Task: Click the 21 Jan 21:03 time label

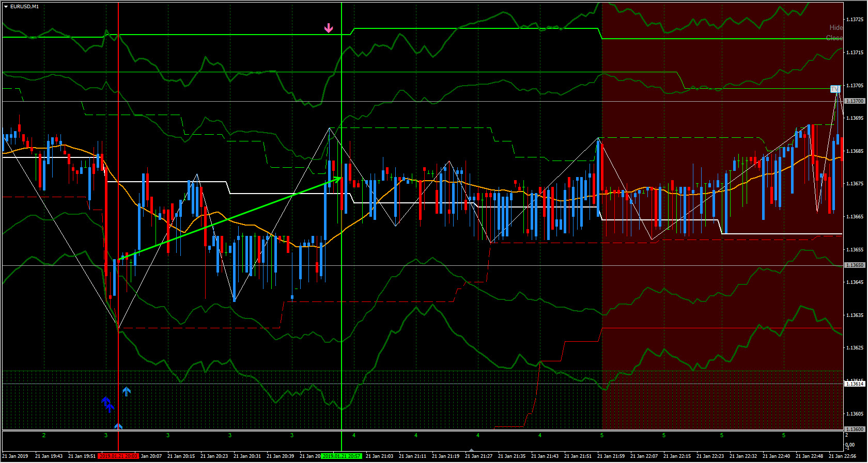Action: (x=379, y=456)
